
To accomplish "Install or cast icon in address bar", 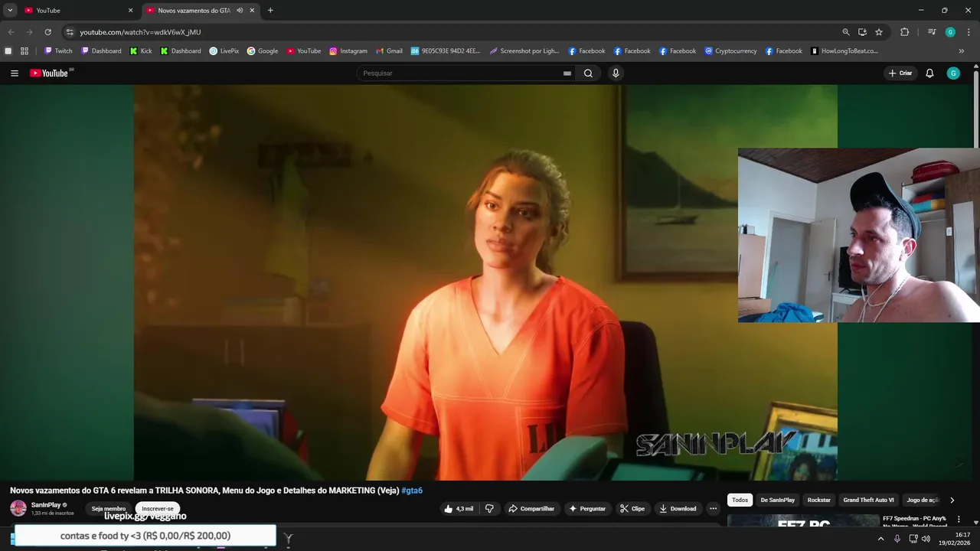I will click(x=862, y=32).
